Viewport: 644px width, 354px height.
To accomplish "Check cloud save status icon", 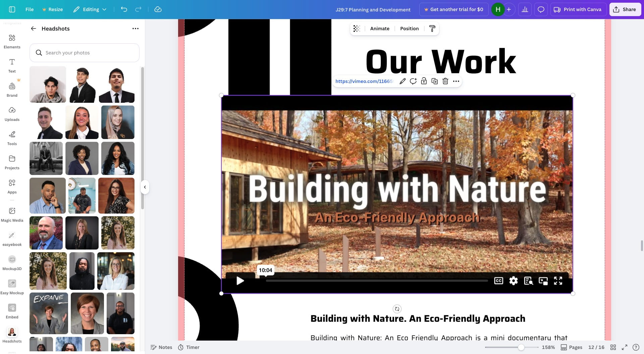I will click(x=158, y=9).
